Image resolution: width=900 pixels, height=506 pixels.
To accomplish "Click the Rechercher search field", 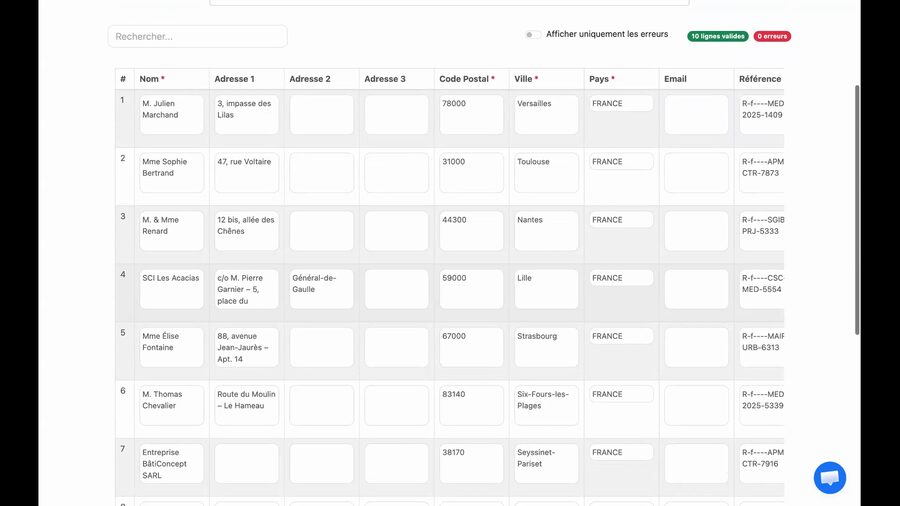I will [197, 36].
